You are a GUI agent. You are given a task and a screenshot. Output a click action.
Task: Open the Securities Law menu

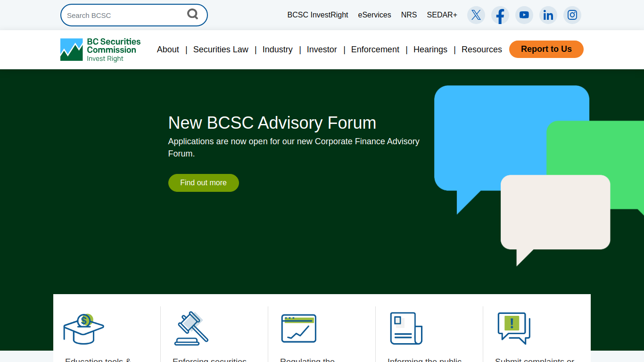[x=221, y=49]
